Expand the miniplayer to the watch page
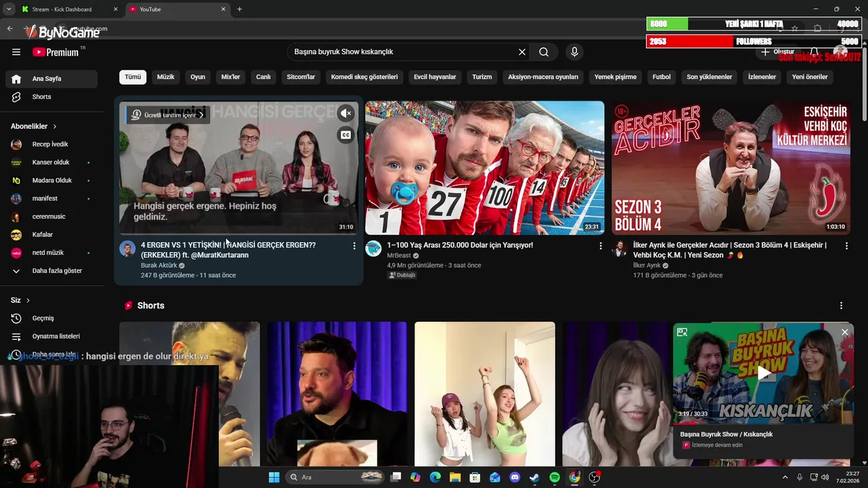The height and width of the screenshot is (488, 868). [682, 332]
